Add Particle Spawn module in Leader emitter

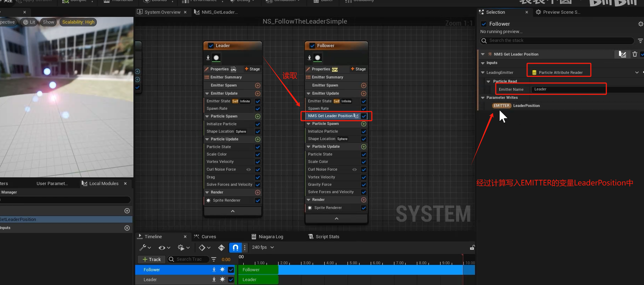(258, 116)
